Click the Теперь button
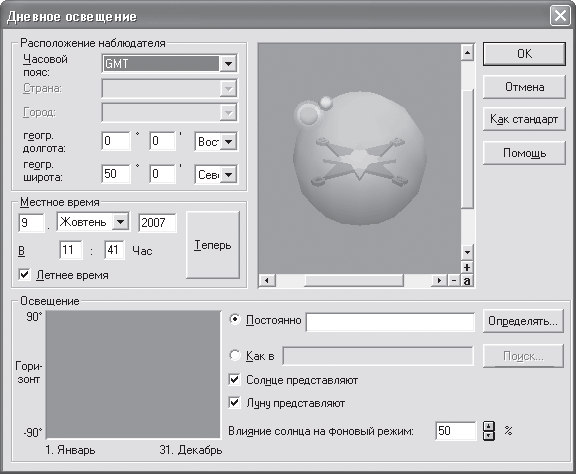The image size is (576, 474). 213,245
